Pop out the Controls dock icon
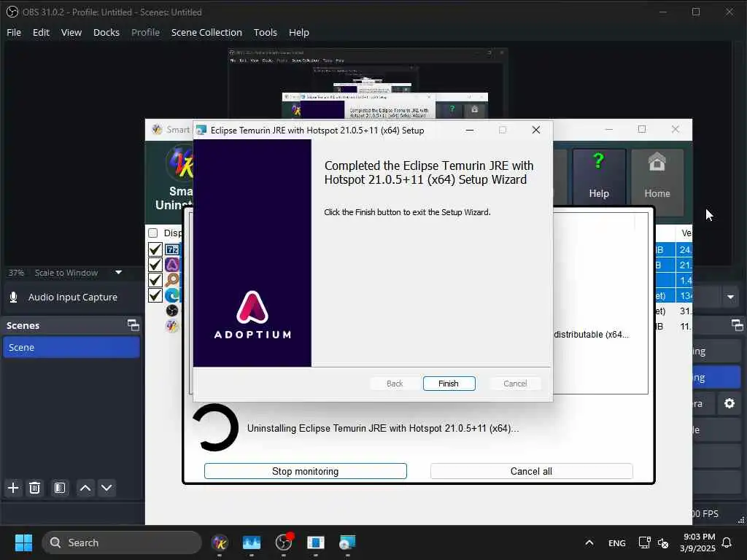Viewport: 747px width, 560px height. (x=738, y=325)
